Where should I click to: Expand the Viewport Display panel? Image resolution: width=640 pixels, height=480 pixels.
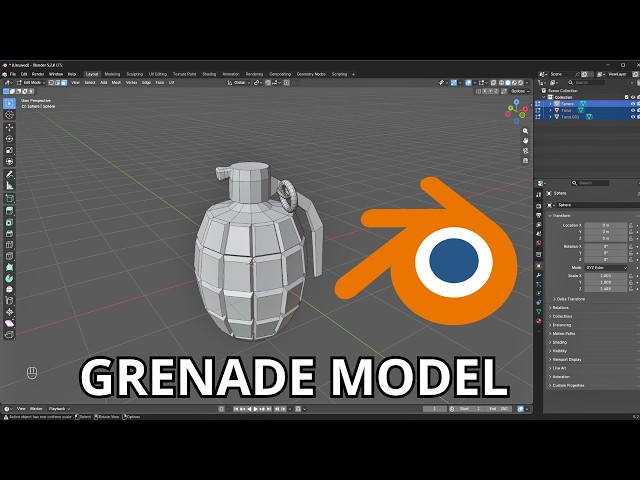565,360
